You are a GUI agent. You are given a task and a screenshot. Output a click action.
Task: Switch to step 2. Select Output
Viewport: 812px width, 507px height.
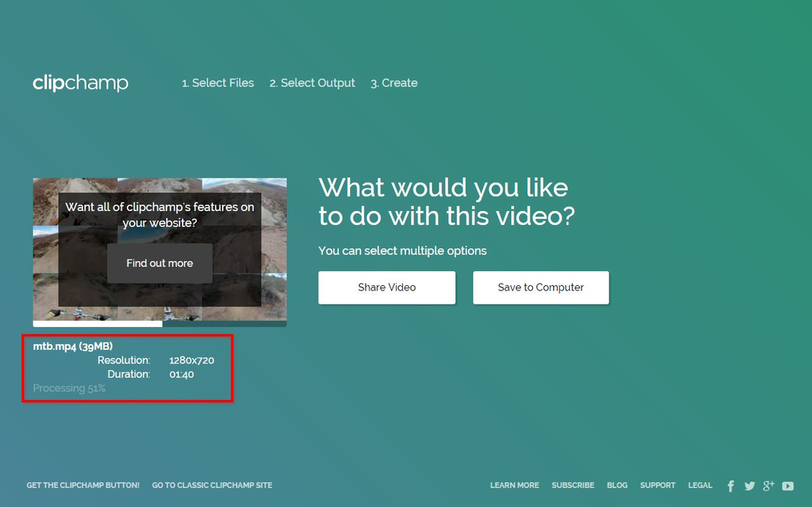tap(312, 83)
